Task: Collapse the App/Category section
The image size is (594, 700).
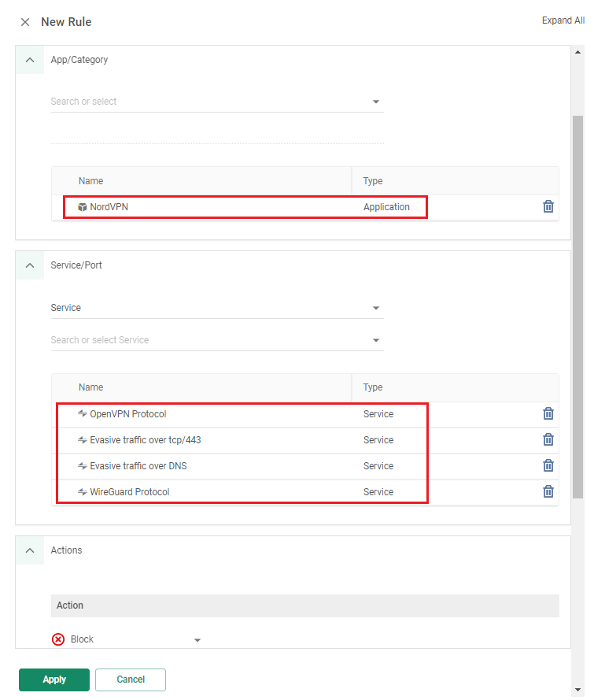Action: 30,60
